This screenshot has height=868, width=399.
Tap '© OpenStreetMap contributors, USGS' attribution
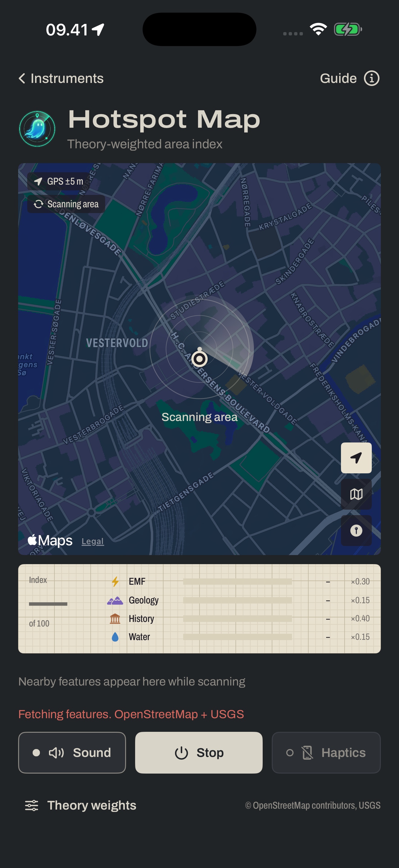tap(313, 805)
